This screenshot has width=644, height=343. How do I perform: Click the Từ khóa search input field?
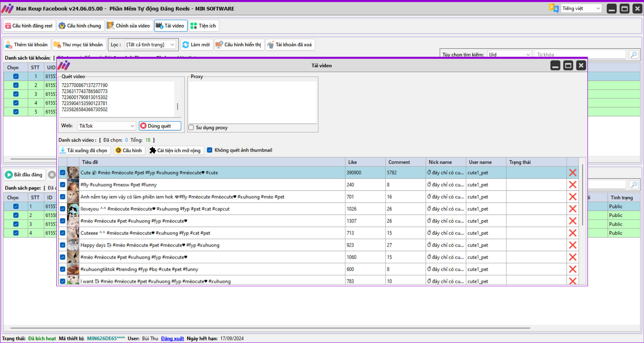click(579, 55)
